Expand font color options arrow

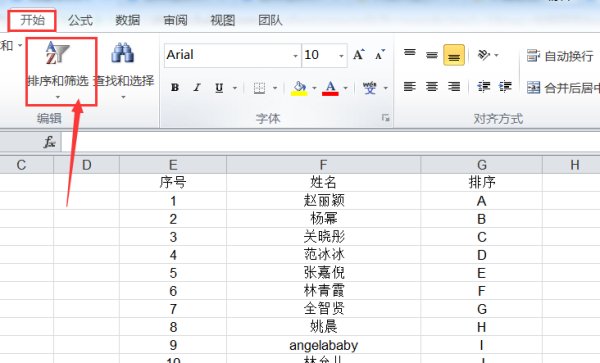point(345,88)
